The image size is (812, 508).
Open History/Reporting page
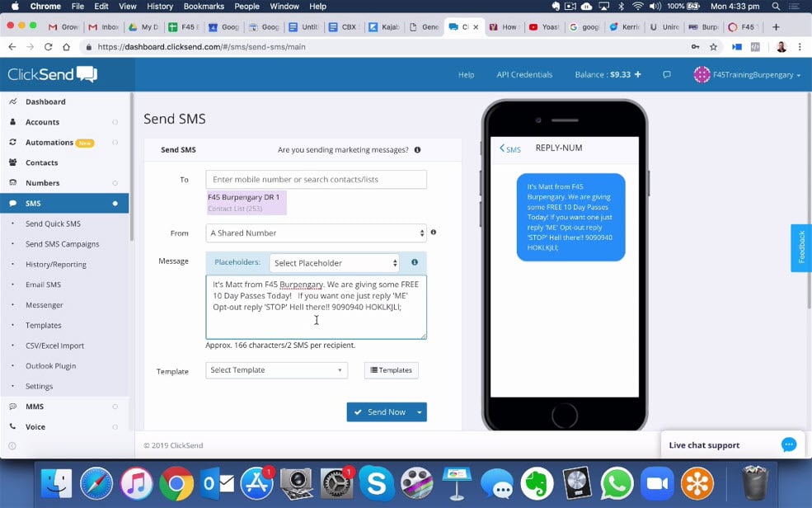pos(56,264)
